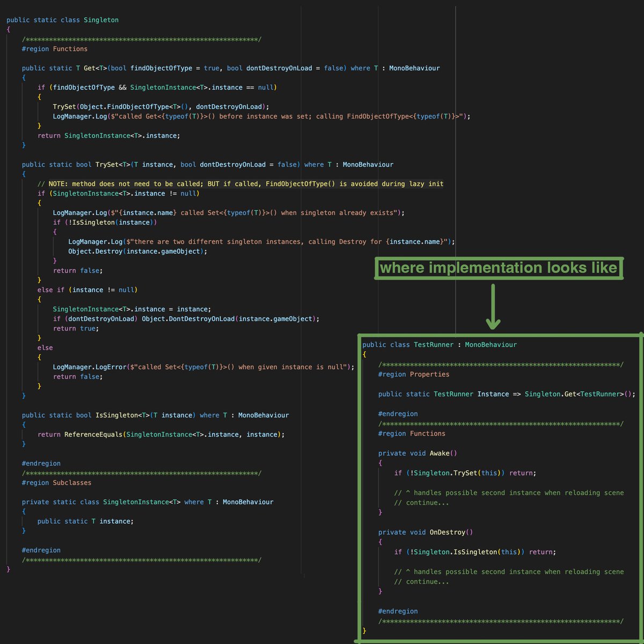Click the "if (!Singleton.TrySet(this)) return;" line
Screen dimensions: 644x644
point(465,474)
